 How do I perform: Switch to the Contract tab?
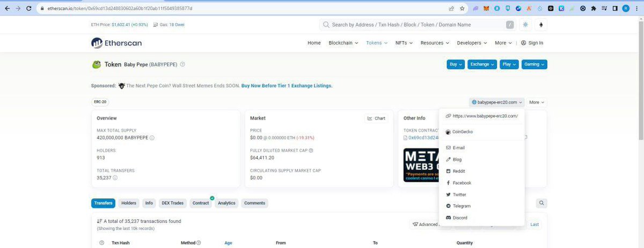(x=201, y=203)
